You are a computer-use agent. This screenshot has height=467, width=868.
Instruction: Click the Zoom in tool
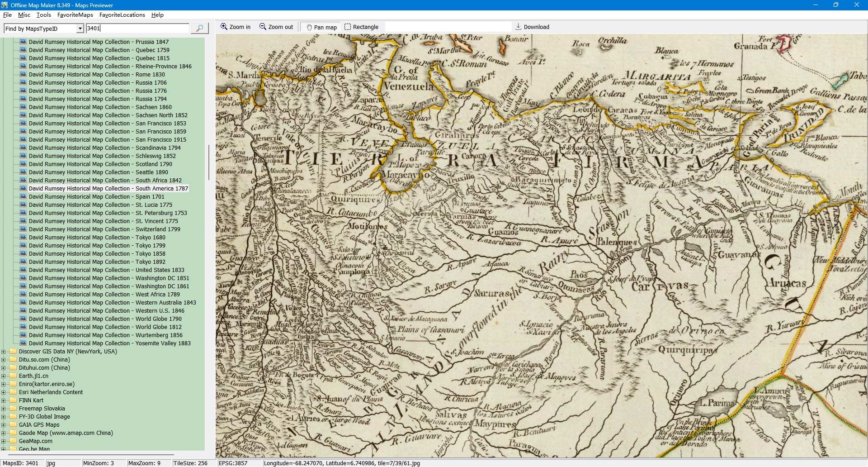tap(236, 27)
